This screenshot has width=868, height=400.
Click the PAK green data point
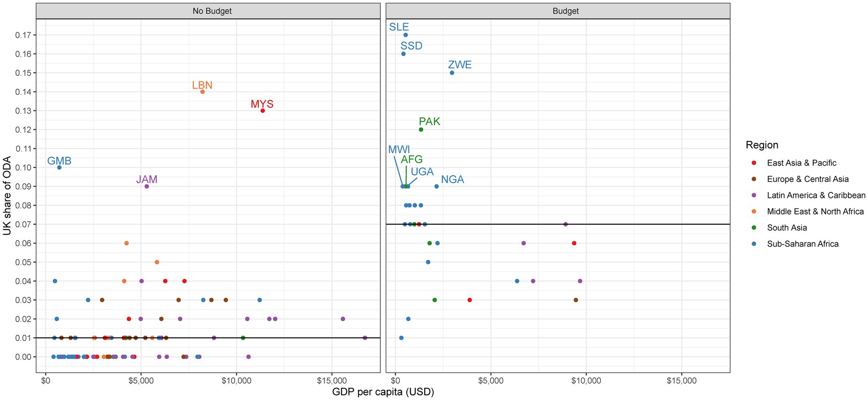(421, 130)
